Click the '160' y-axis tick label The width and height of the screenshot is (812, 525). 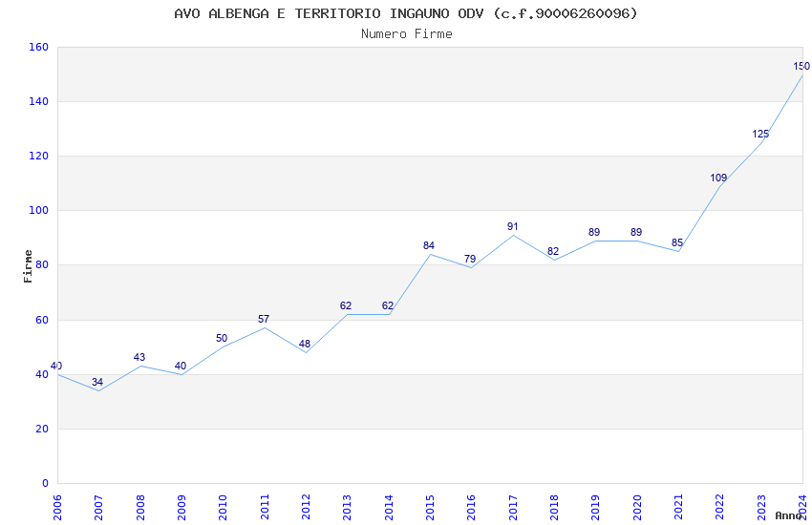[x=38, y=47]
